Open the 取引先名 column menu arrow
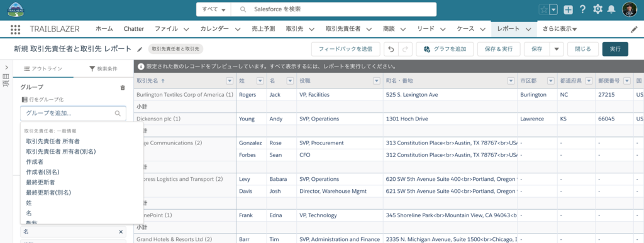Image resolution: width=644 pixels, height=243 pixels. [x=230, y=81]
